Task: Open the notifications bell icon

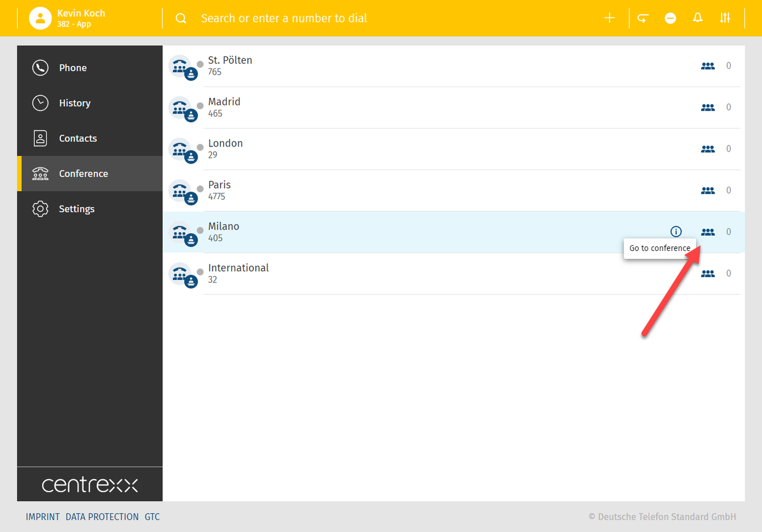Action: [698, 18]
